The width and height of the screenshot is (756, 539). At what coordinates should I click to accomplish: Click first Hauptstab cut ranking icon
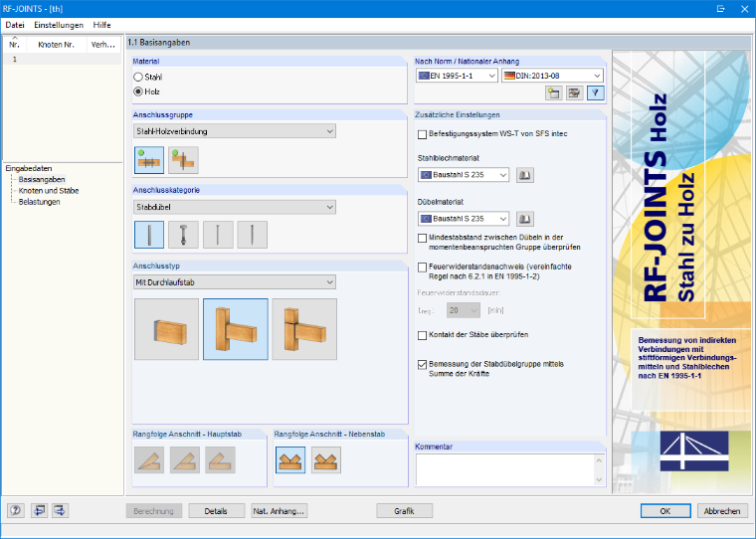tap(149, 459)
